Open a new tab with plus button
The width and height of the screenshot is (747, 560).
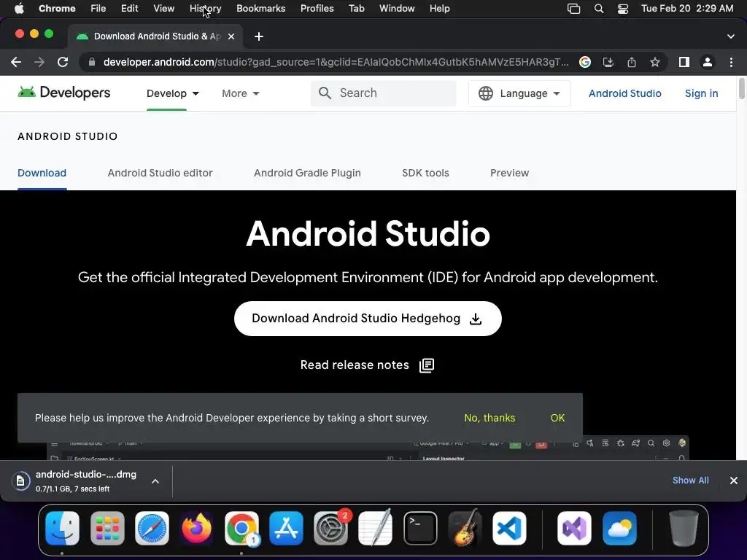[259, 36]
